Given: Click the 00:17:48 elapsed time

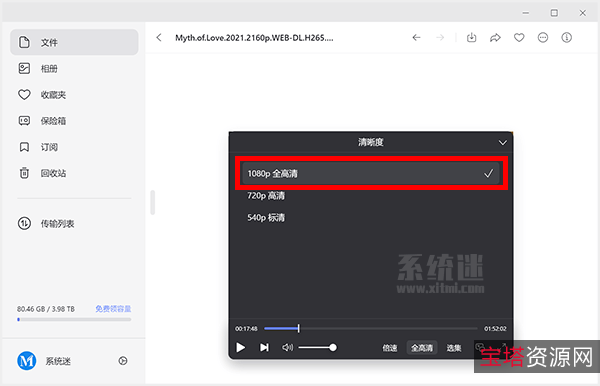Looking at the screenshot, I should (x=246, y=329).
